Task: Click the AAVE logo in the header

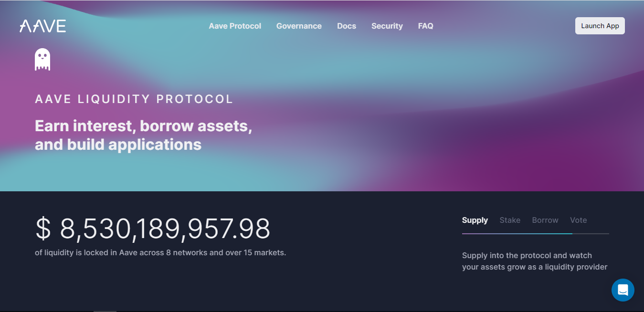Action: click(x=42, y=26)
